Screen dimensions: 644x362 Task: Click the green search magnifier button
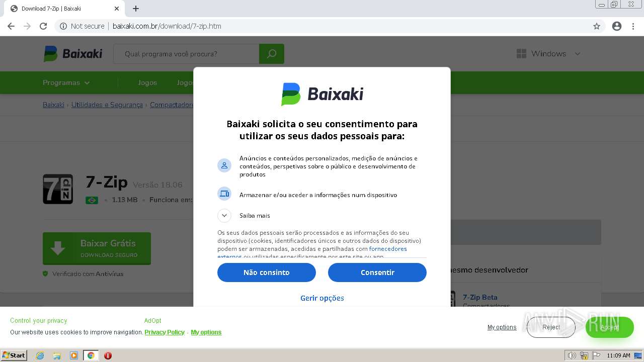(272, 54)
